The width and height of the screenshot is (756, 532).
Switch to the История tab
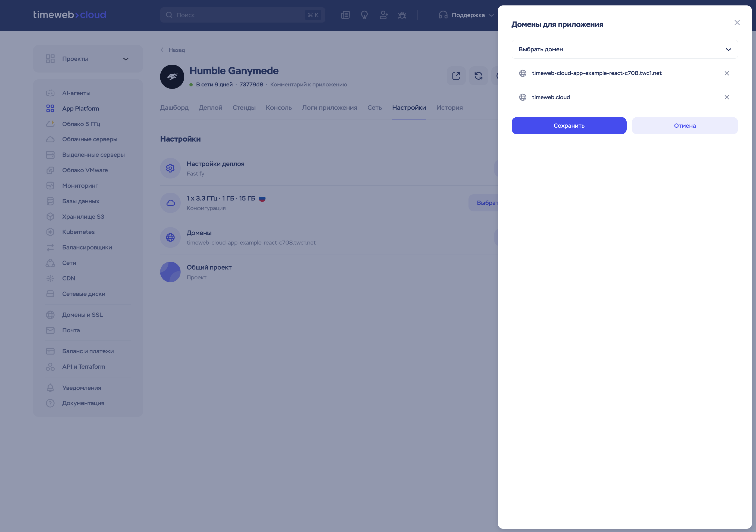[449, 108]
